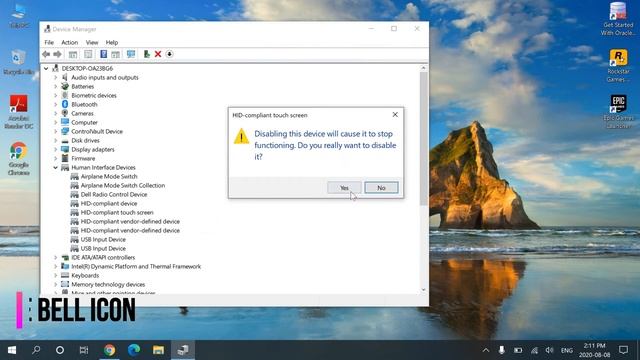Open Cortana from the taskbar
The width and height of the screenshot is (640, 360).
point(60,350)
